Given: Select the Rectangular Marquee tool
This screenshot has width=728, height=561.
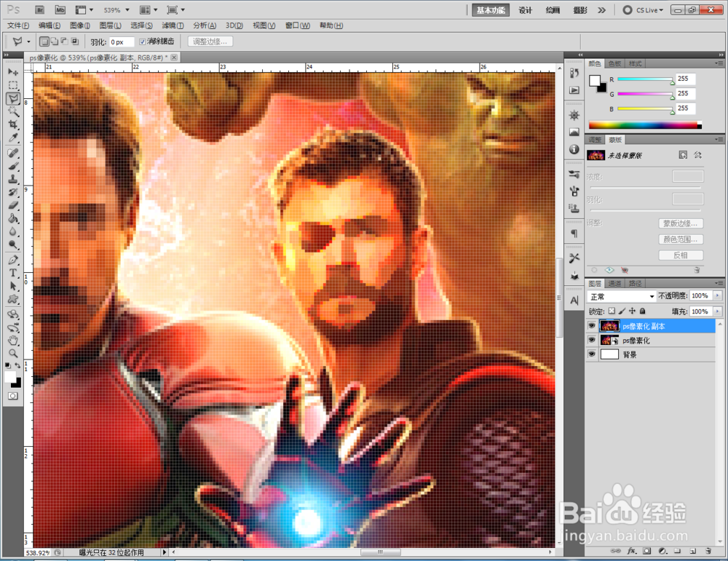Looking at the screenshot, I should (13, 85).
